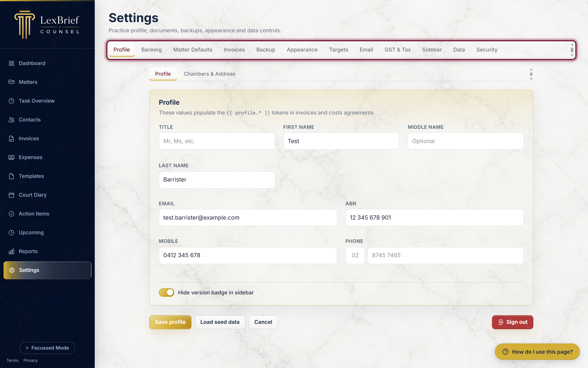Click the ABN input field
588x368 pixels.
coord(434,218)
